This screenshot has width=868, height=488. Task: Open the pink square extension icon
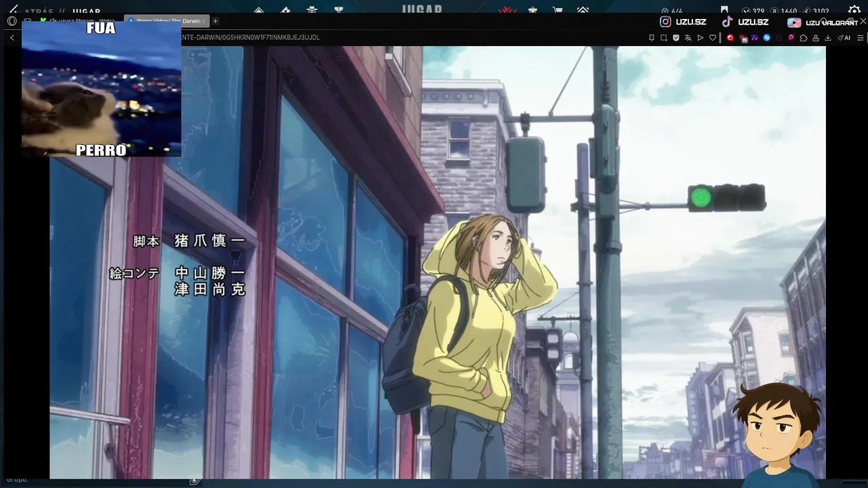[791, 38]
